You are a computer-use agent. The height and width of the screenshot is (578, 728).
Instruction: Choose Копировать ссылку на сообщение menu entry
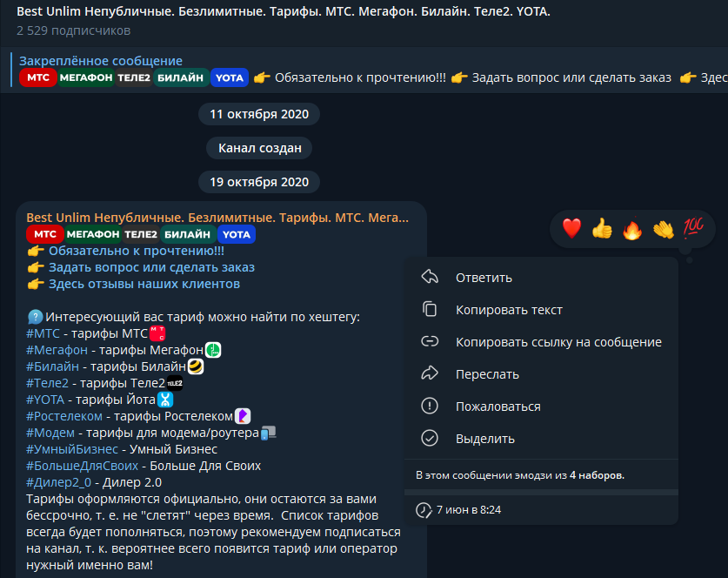coord(541,342)
